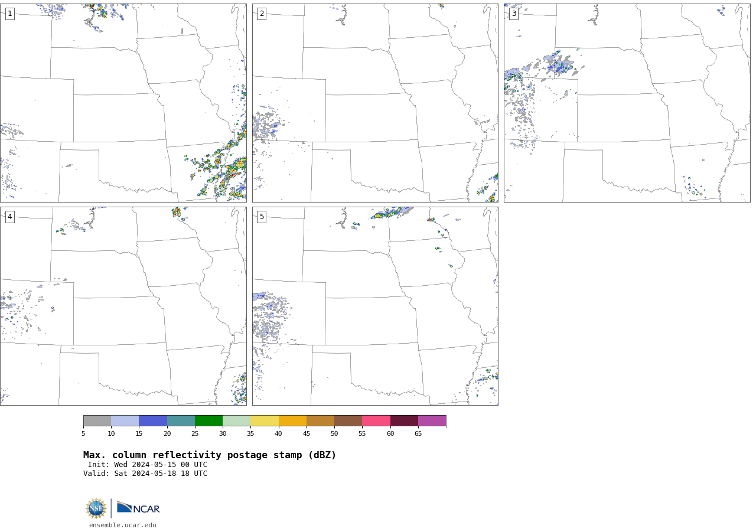This screenshot has height=532, width=756.
Task: Click the number label 2 on second map
Action: coord(262,14)
